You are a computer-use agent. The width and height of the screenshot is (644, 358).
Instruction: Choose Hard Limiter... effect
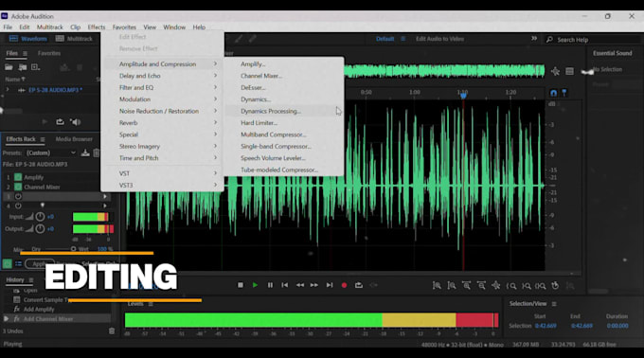tap(259, 123)
